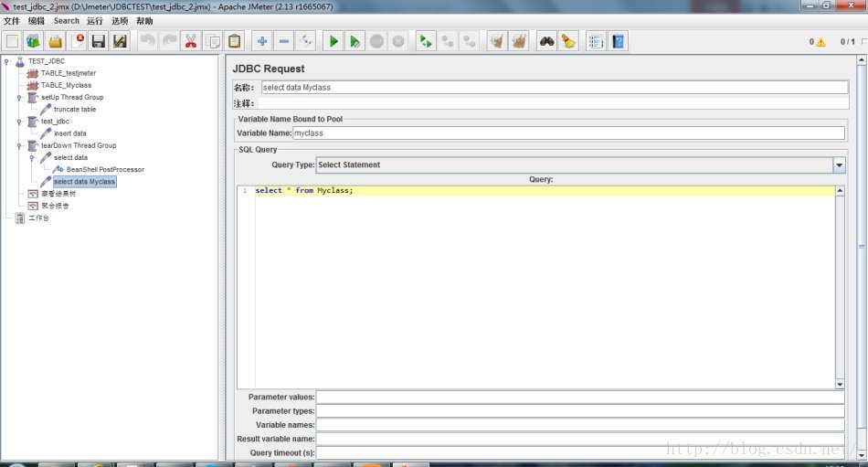Cut selection with scissors icon

191,41
